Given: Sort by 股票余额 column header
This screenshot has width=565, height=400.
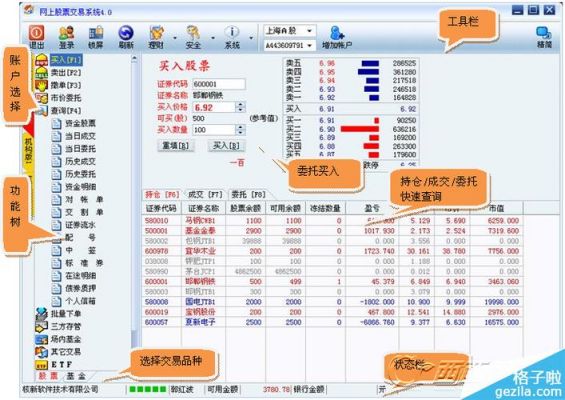Looking at the screenshot, I should [245, 208].
